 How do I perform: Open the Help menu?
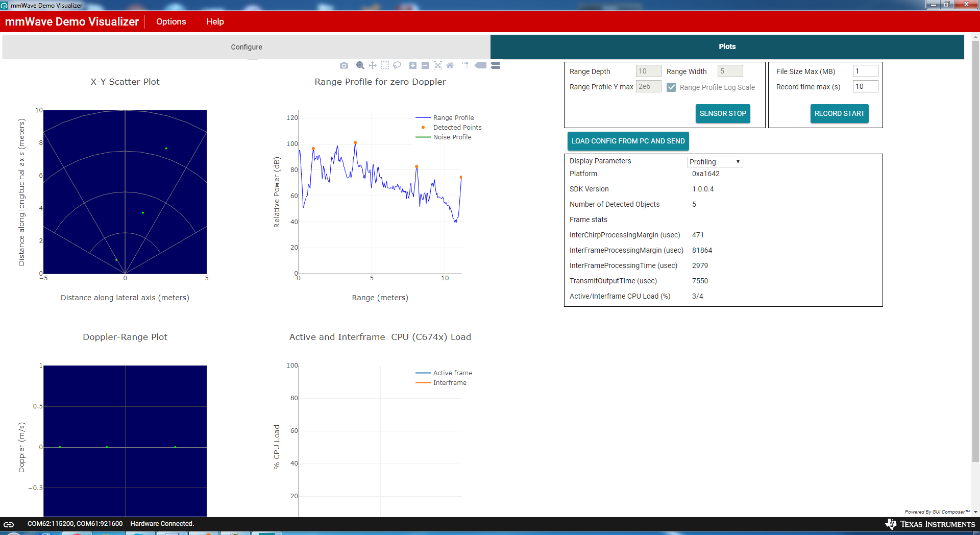[x=215, y=21]
